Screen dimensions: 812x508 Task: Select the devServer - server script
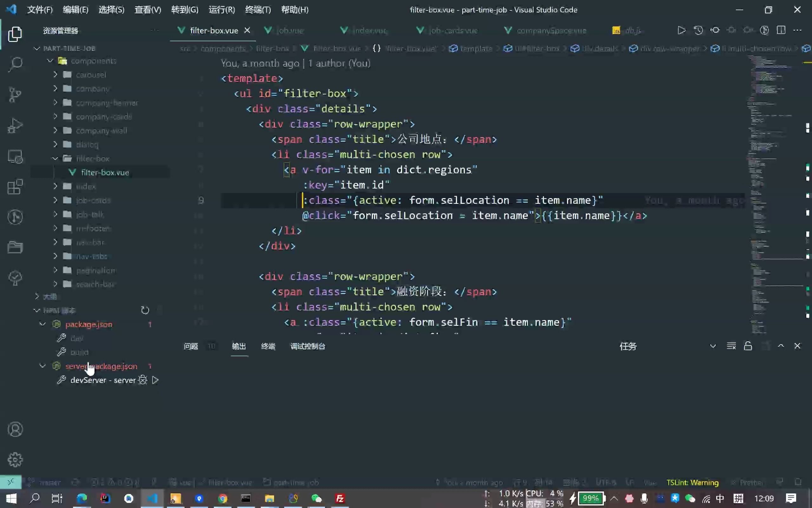(x=103, y=380)
